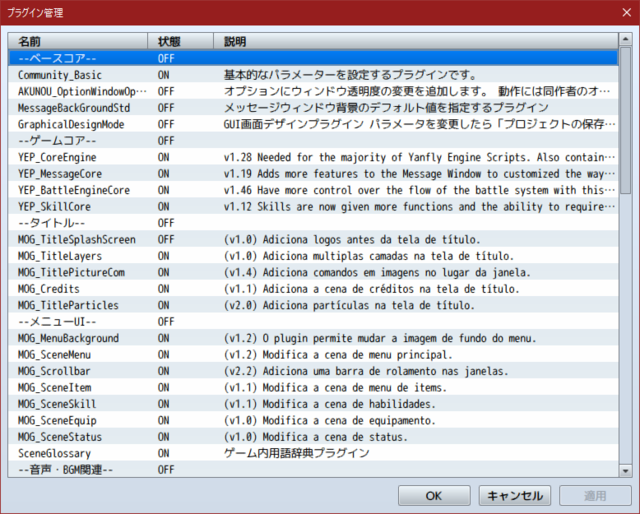Click the scrollbar down arrow
The width and height of the screenshot is (640, 514).
pos(625,471)
